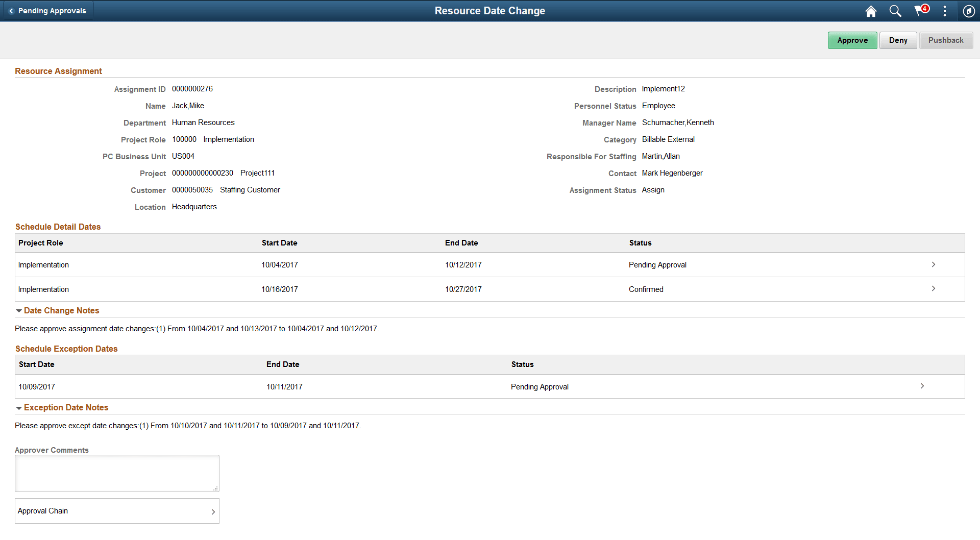Click the red notification badge showing 4
The image size is (980, 540).
925,7
